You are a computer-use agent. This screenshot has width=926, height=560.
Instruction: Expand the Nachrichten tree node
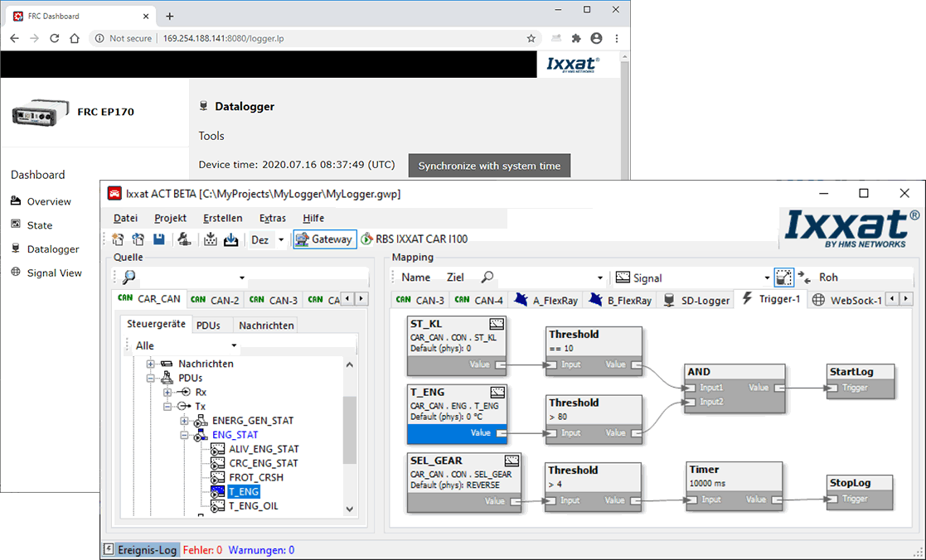pos(151,364)
